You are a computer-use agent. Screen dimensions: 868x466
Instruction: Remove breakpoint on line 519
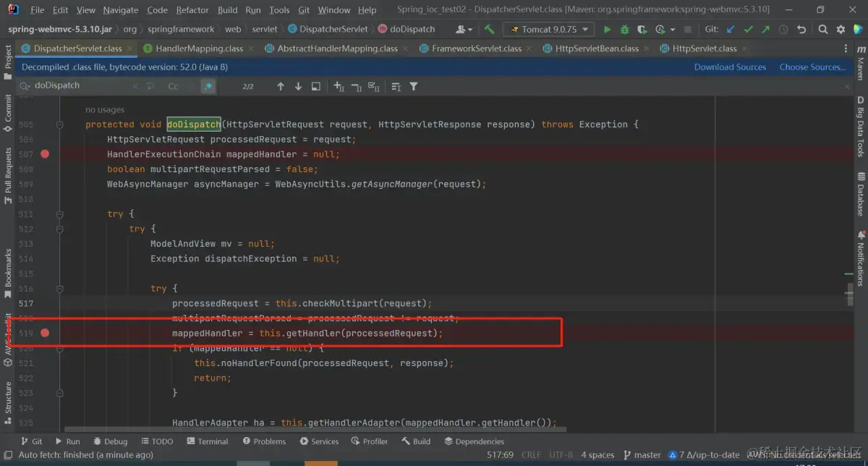click(x=45, y=333)
